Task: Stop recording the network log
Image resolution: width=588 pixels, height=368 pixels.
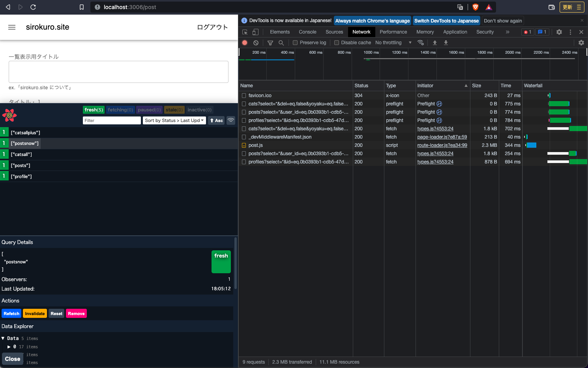Action: tap(245, 43)
